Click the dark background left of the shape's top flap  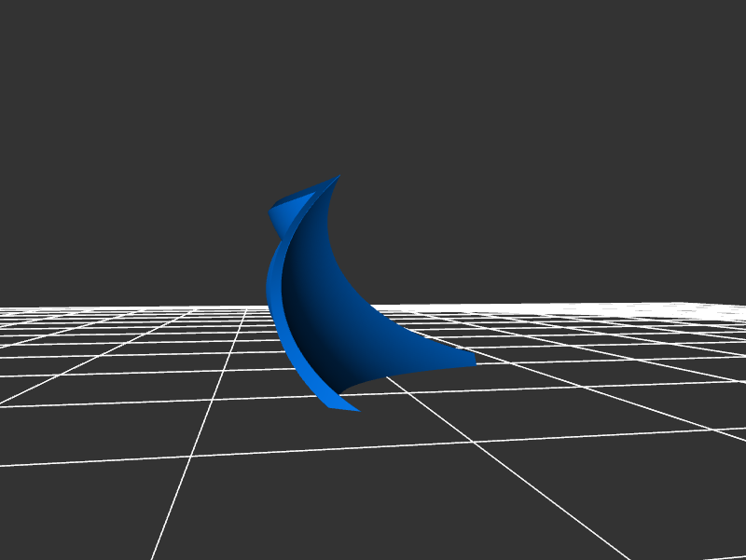tap(214, 214)
